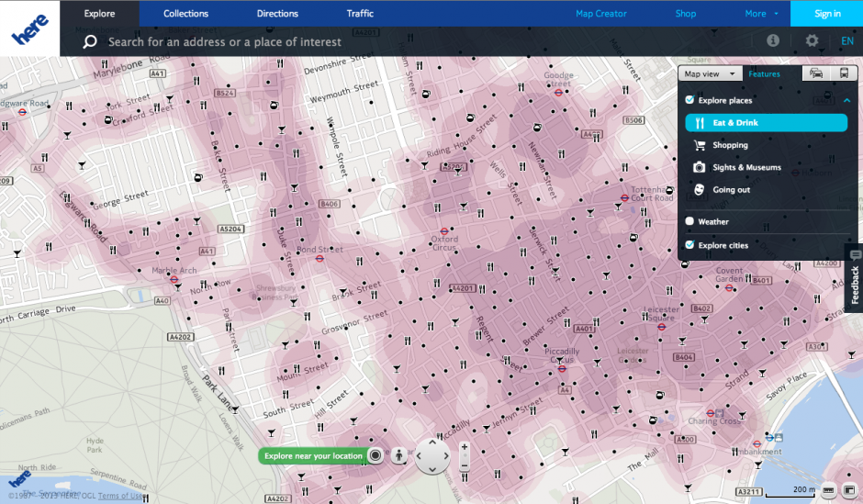Open the Collections tab
The width and height of the screenshot is (863, 504).
tap(185, 14)
